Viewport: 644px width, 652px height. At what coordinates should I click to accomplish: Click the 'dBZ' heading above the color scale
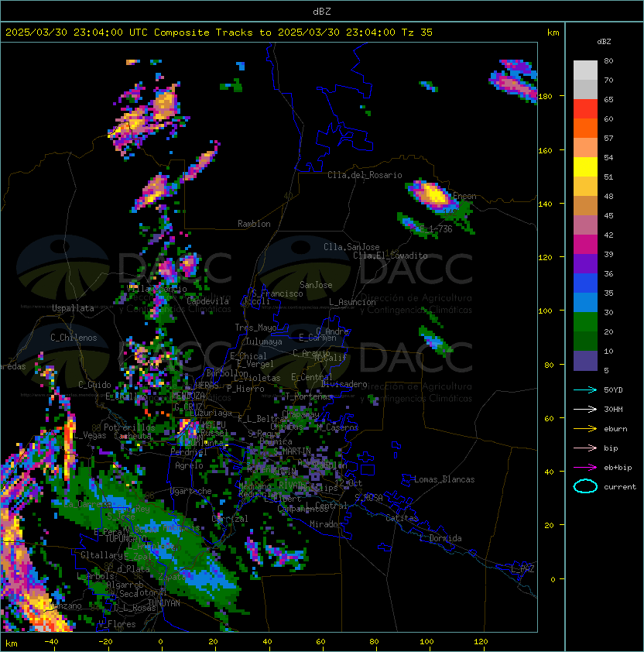(604, 42)
